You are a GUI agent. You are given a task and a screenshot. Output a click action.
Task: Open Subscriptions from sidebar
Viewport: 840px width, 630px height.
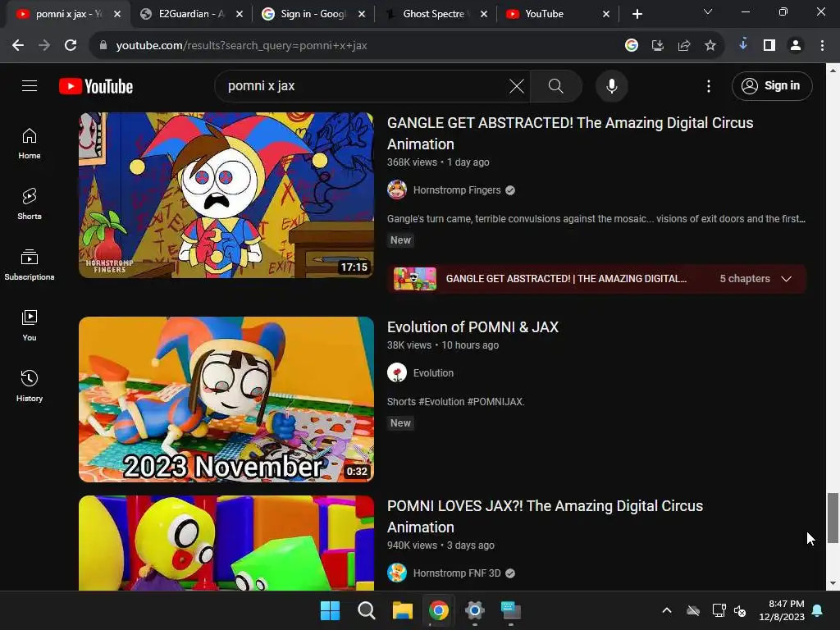click(30, 265)
